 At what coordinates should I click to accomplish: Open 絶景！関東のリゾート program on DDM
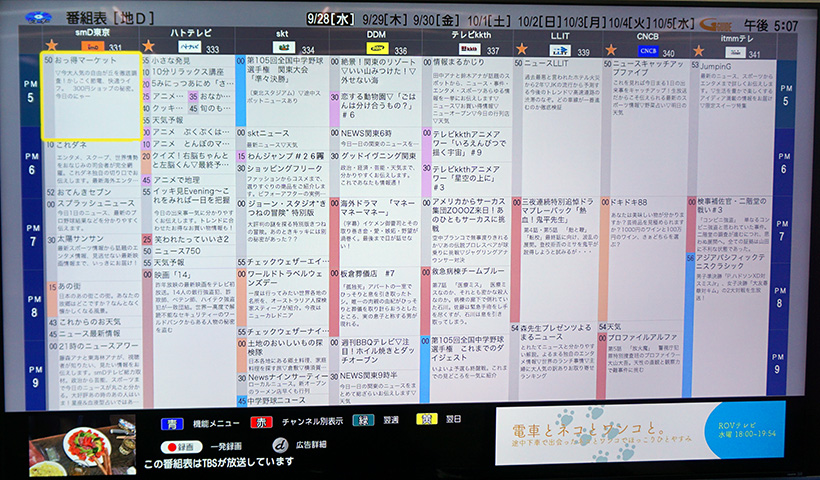click(376, 73)
